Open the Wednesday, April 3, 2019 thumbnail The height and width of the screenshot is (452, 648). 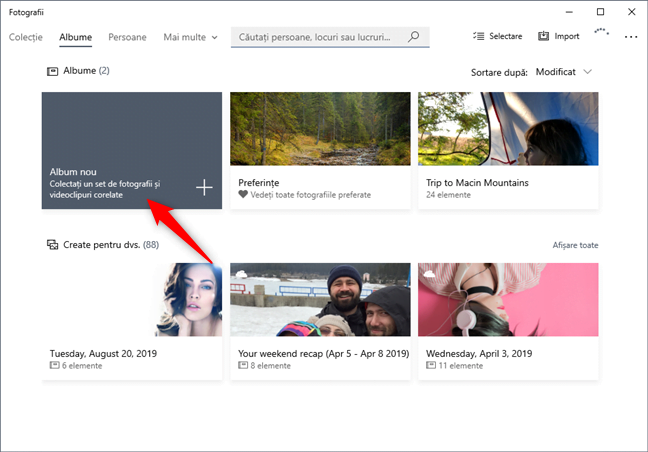tap(508, 300)
